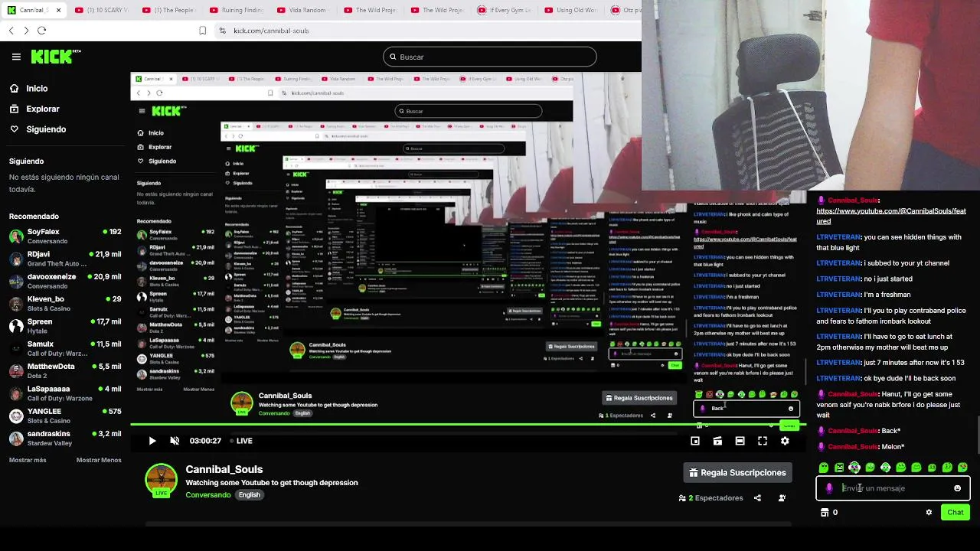980x551 pixels.
Task: Reload the browser page
Action: coord(41,31)
